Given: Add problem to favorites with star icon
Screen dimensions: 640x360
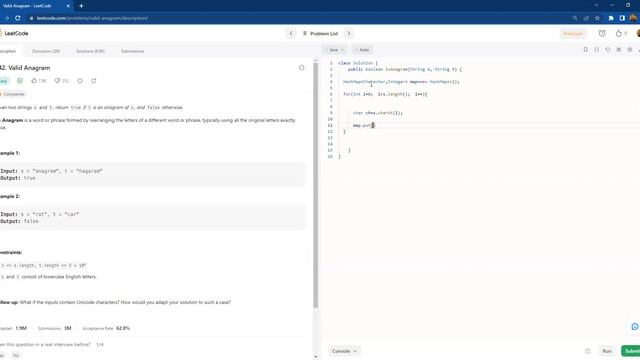Looking at the screenshot, I should [80, 81].
